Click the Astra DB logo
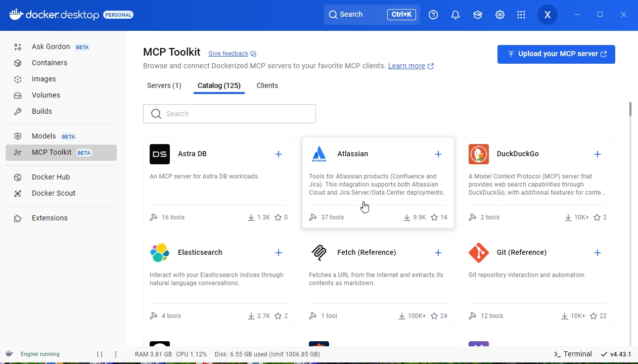Viewport: 638px width, 364px height. 160,154
